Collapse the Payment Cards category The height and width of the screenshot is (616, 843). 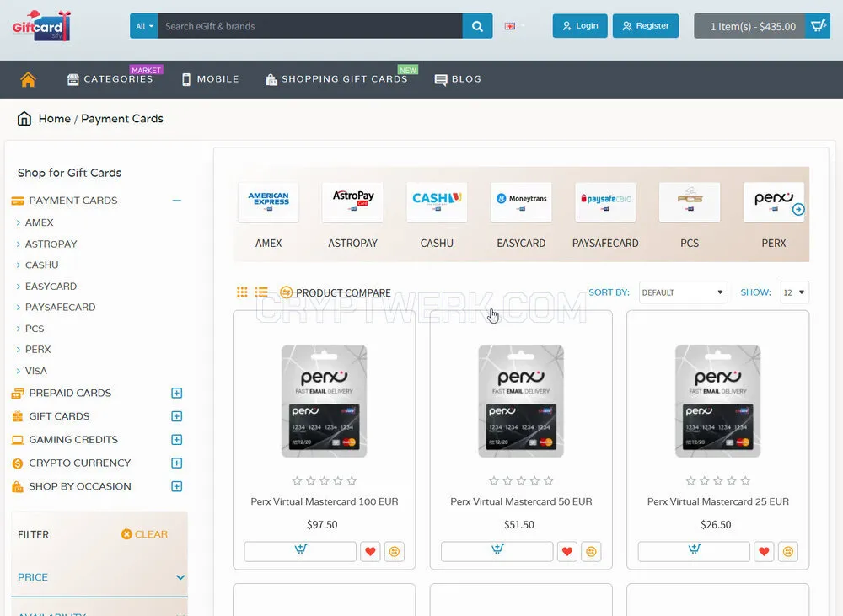[176, 201]
